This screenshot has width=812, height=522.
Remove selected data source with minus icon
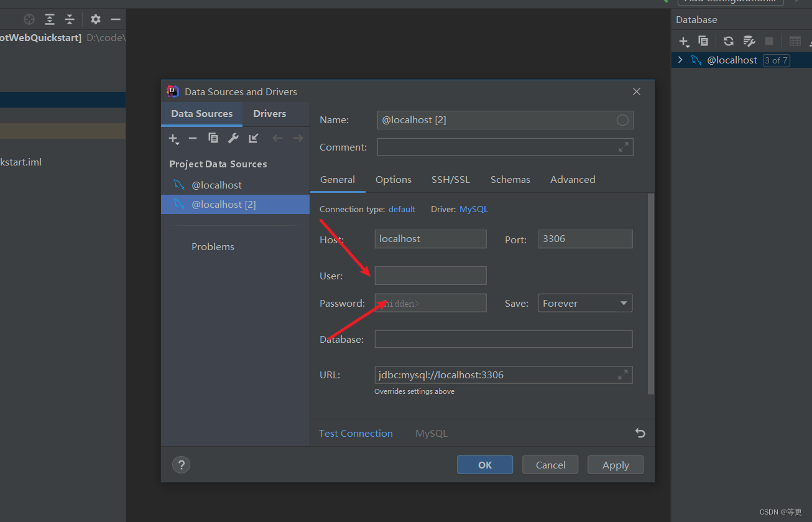click(x=193, y=138)
